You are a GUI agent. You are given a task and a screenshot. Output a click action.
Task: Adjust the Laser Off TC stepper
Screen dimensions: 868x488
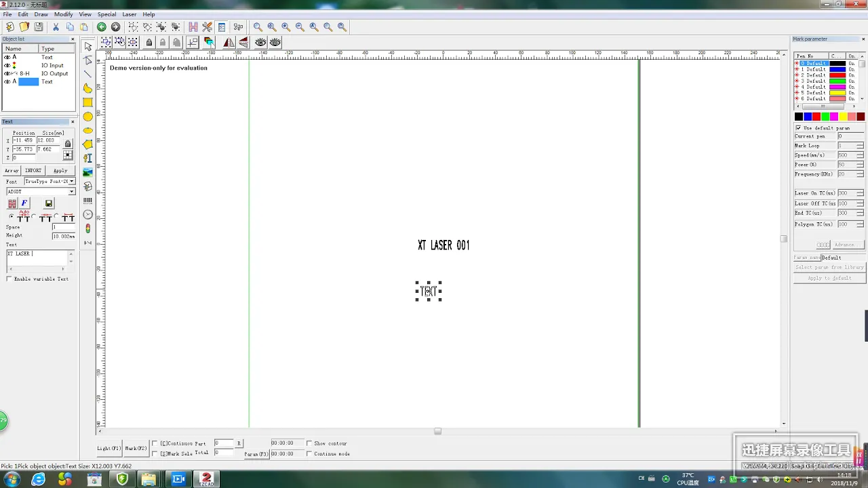(x=860, y=203)
